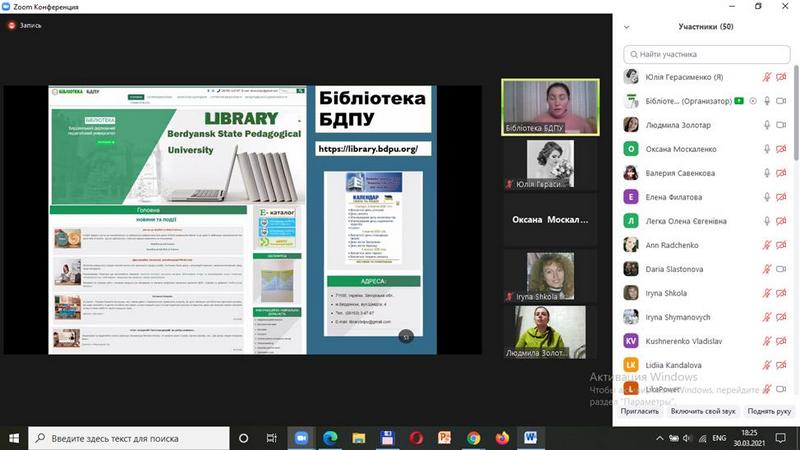800x450 pixels.
Task: Search participants in Найти участника field
Action: point(707,54)
